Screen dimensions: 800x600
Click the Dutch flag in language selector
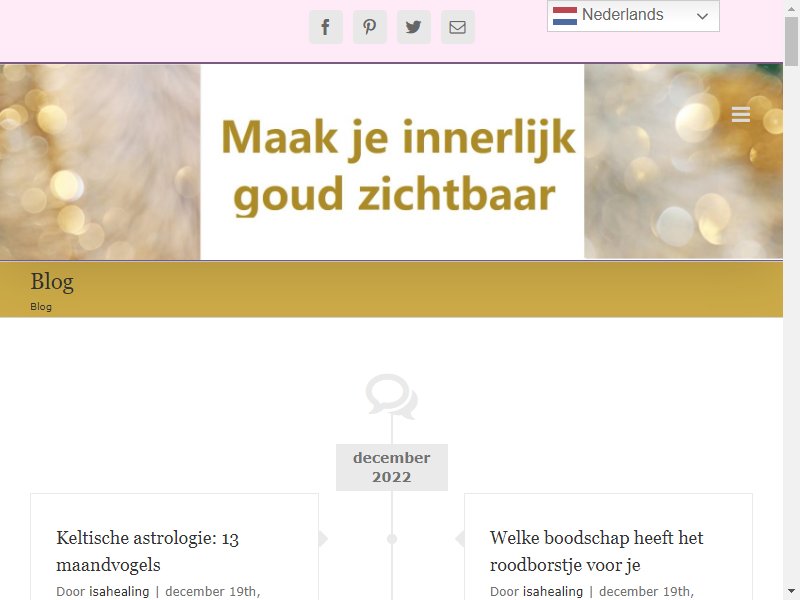click(x=565, y=16)
